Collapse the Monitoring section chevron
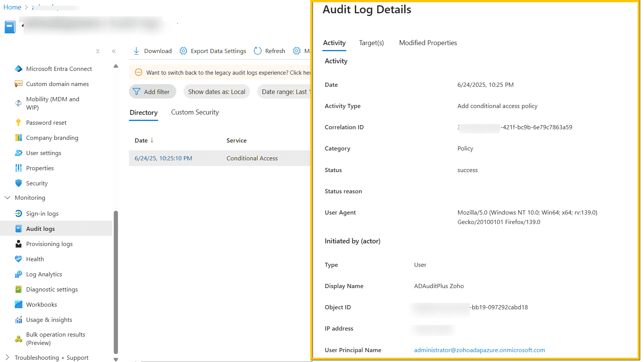The image size is (644, 362). [7, 197]
